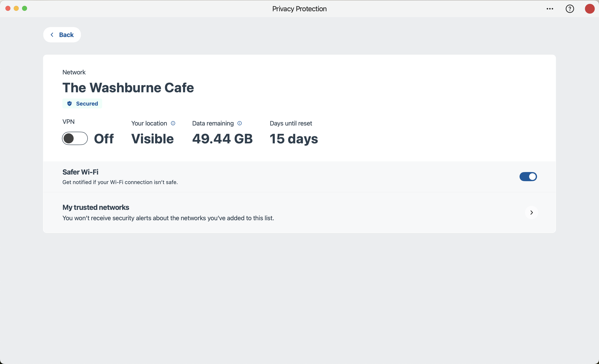This screenshot has height=364, width=599.
Task: Open the help question mark icon
Action: (x=570, y=9)
